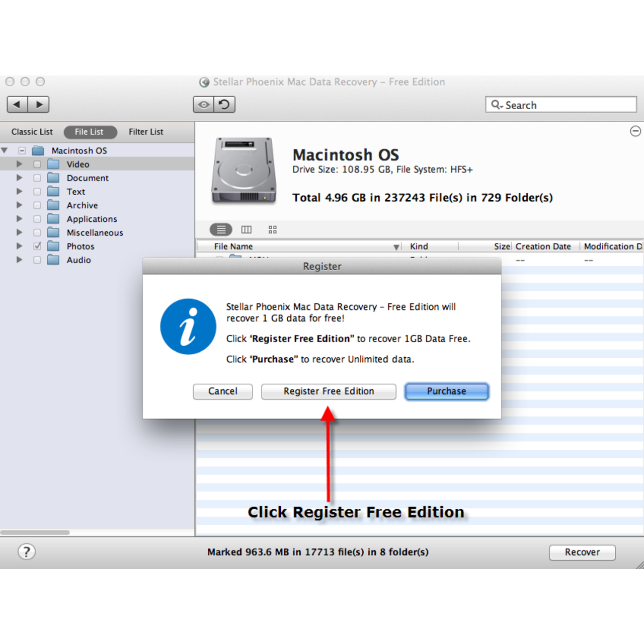
Task: Click the Text folder icon
Action: coord(53,191)
